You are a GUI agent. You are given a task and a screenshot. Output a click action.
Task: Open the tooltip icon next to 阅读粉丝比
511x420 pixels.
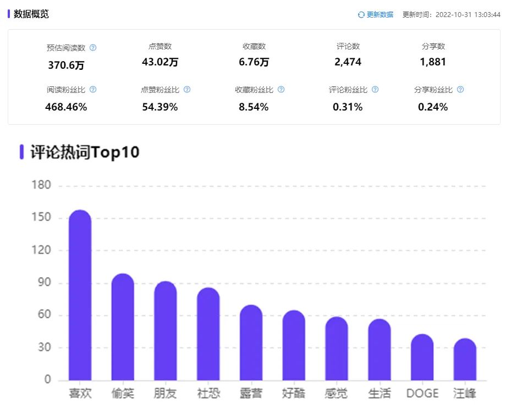[x=92, y=89]
